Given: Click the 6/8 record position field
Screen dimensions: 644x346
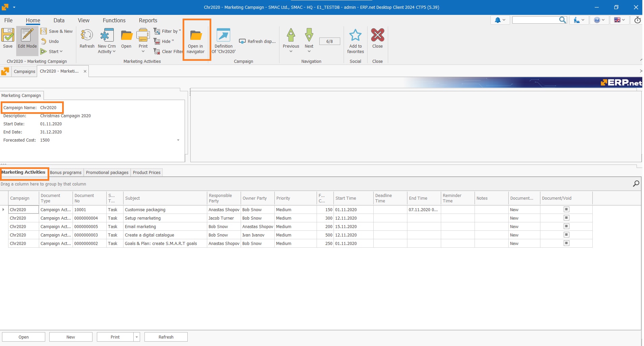Looking at the screenshot, I should point(329,41).
